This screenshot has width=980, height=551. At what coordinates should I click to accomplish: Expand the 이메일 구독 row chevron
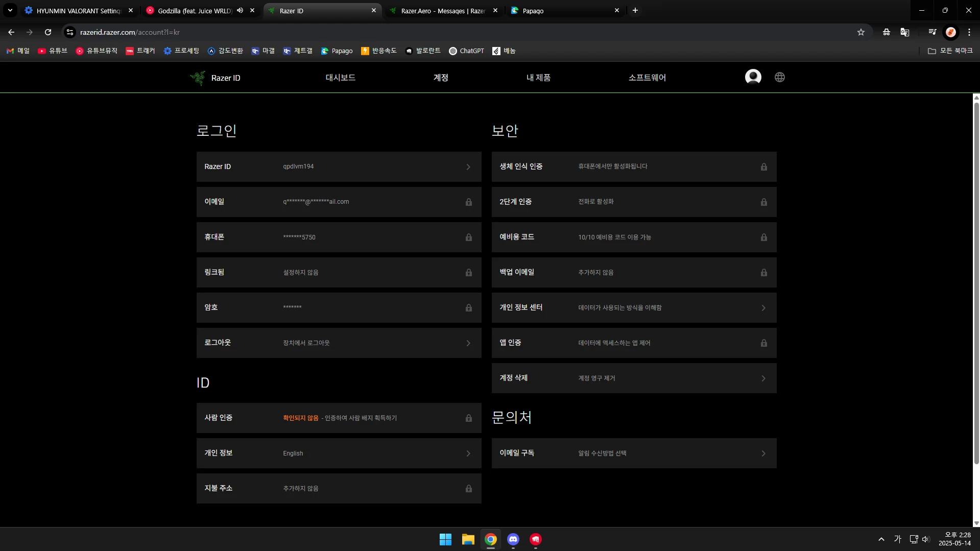click(763, 453)
